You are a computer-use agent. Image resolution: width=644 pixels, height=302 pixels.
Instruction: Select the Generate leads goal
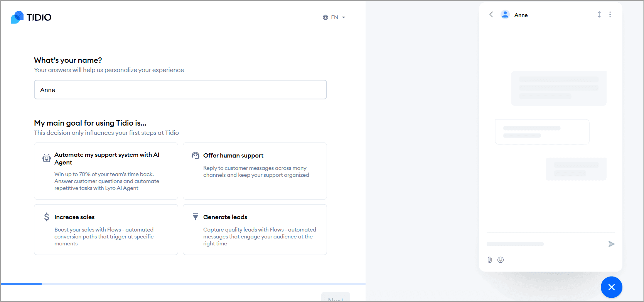coord(255,230)
